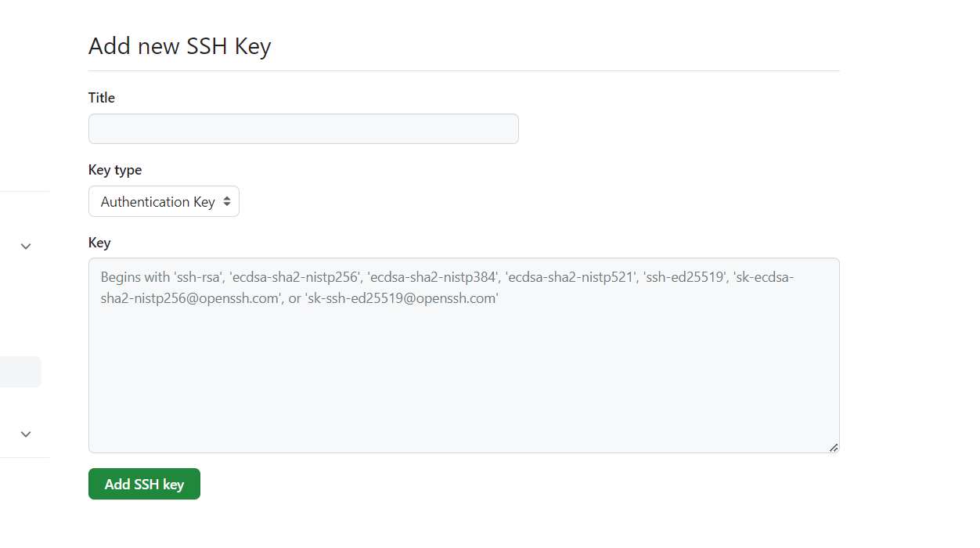Click the 'ecdsa-sha2-nistp384' placeholder text
Image resolution: width=980 pixels, height=548 pixels.
[x=434, y=276]
